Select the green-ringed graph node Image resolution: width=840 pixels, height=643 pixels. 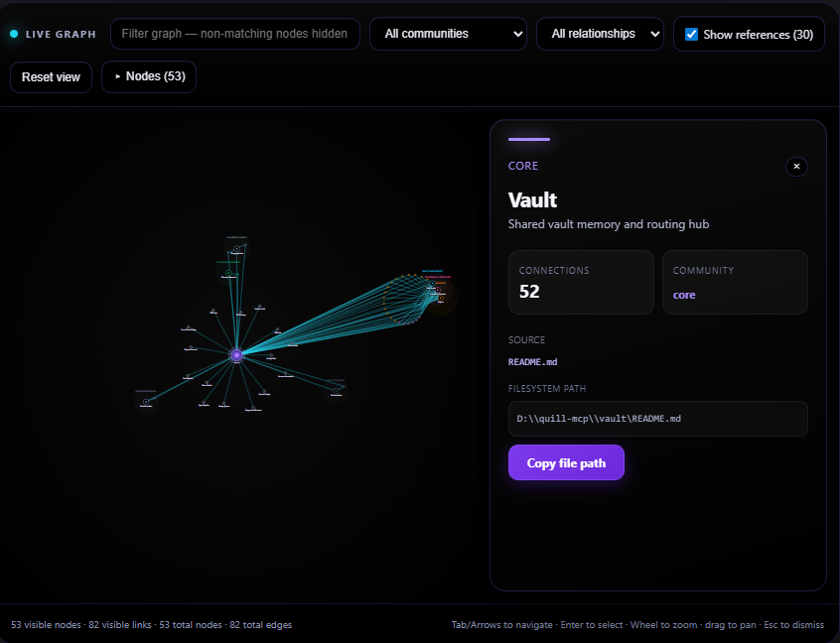[x=228, y=273]
